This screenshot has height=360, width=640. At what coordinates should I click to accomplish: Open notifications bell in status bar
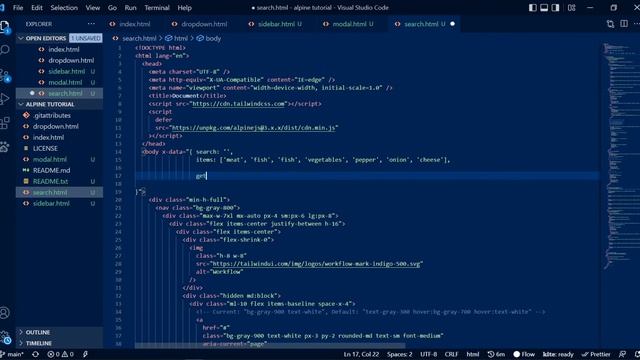[x=637, y=354]
